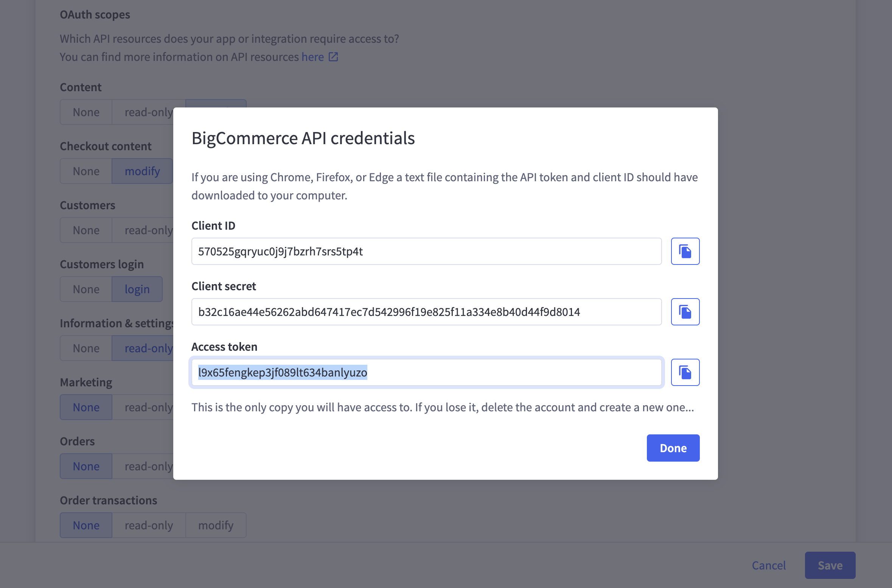Click the 'Order transactions' section label
Image resolution: width=892 pixels, height=588 pixels.
point(109,500)
